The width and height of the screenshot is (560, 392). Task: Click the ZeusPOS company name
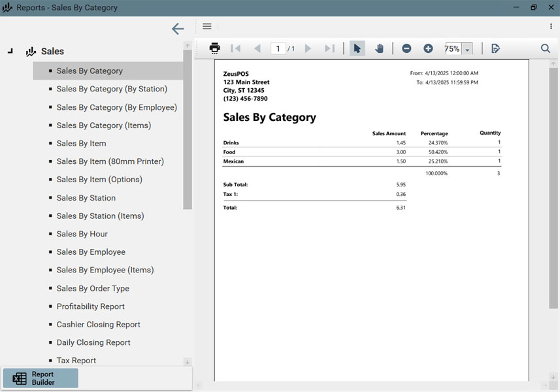pos(236,74)
